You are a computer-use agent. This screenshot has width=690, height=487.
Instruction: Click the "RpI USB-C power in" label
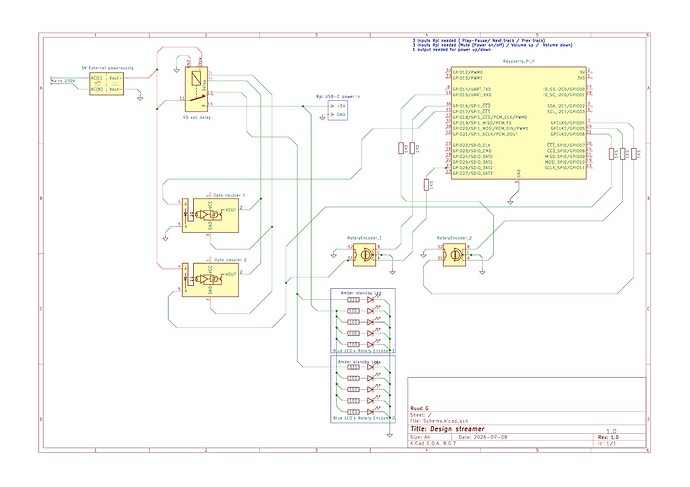point(338,96)
